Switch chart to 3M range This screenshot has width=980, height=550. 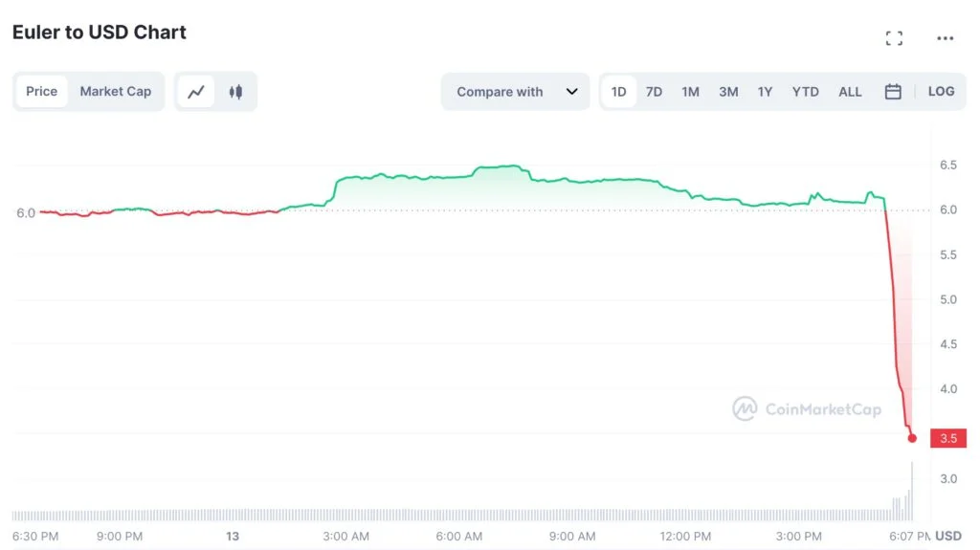pyautogui.click(x=728, y=92)
